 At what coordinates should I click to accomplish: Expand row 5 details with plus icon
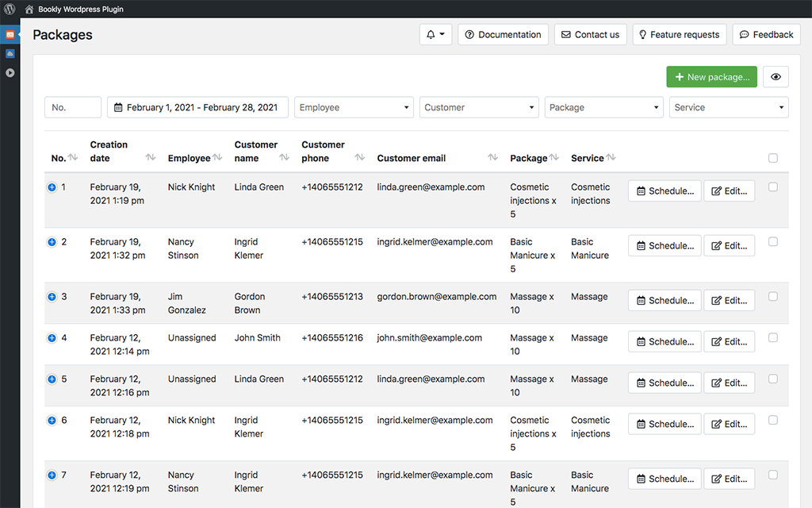pyautogui.click(x=52, y=379)
